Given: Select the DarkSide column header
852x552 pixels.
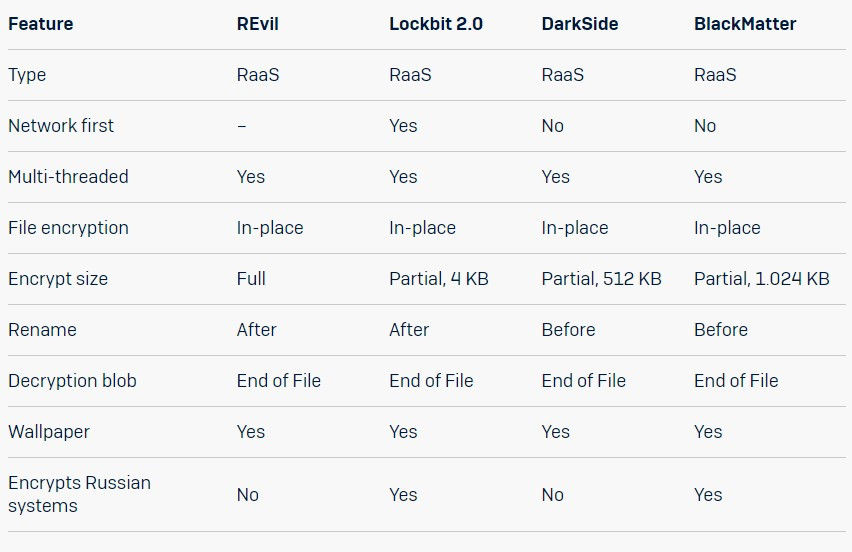Looking at the screenshot, I should point(580,24).
